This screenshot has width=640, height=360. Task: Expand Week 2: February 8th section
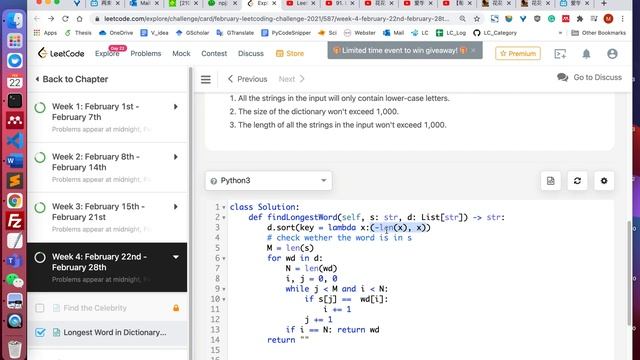[176, 157]
